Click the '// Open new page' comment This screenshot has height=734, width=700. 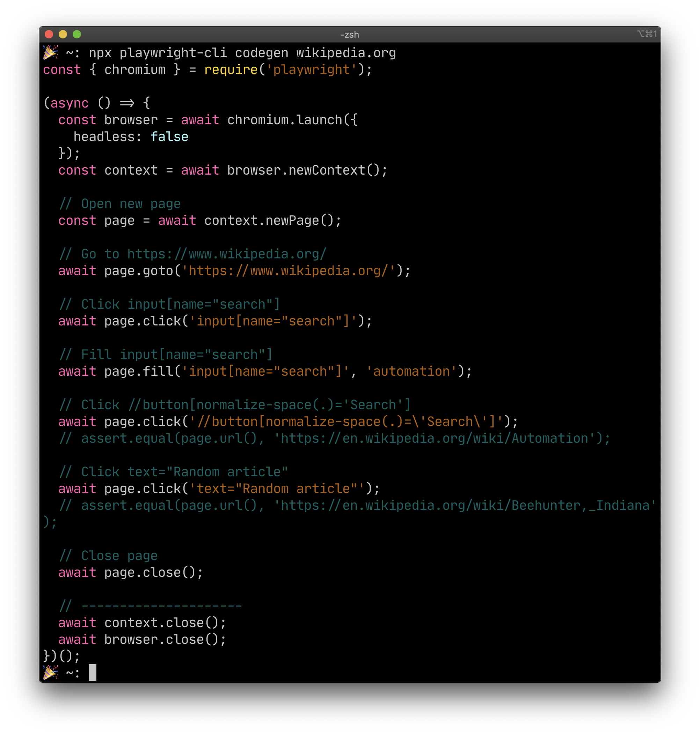tap(120, 204)
